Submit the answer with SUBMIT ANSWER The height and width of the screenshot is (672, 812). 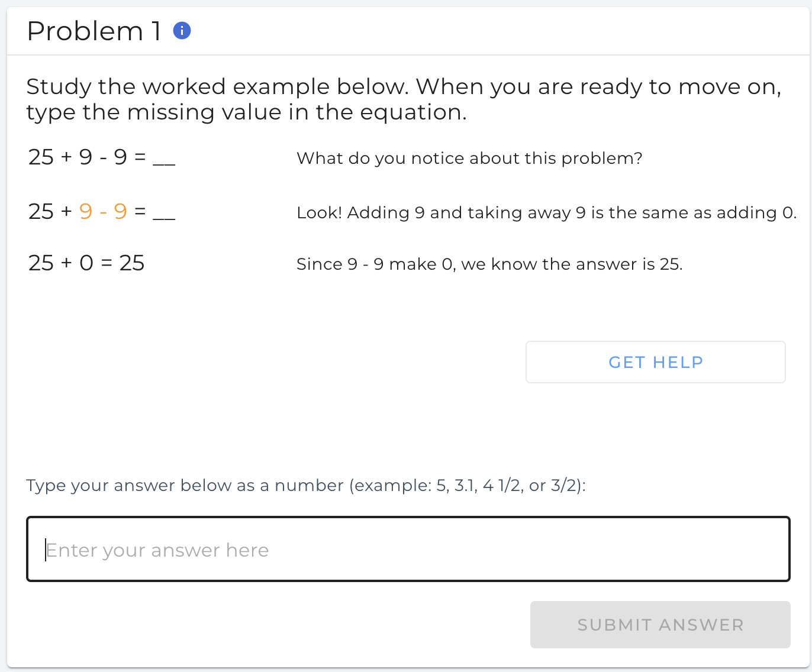[x=660, y=625]
